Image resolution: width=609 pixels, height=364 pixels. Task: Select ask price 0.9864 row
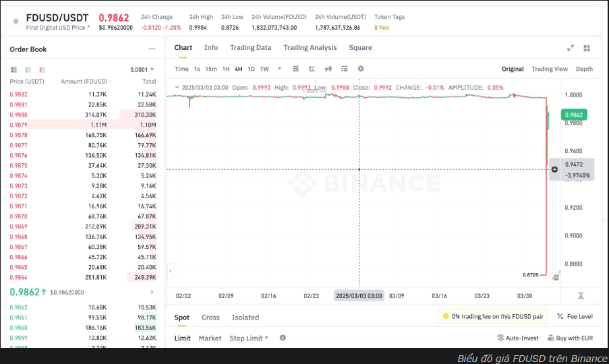[83, 278]
